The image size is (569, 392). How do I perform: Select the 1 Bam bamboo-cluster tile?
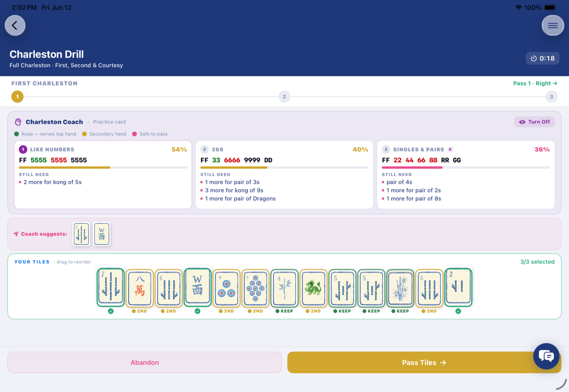pyautogui.click(x=400, y=288)
